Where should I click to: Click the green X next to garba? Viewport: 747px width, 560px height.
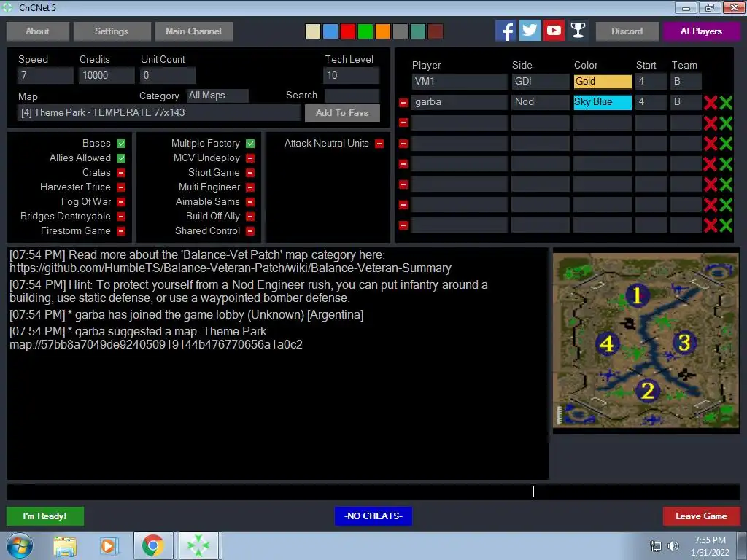726,102
